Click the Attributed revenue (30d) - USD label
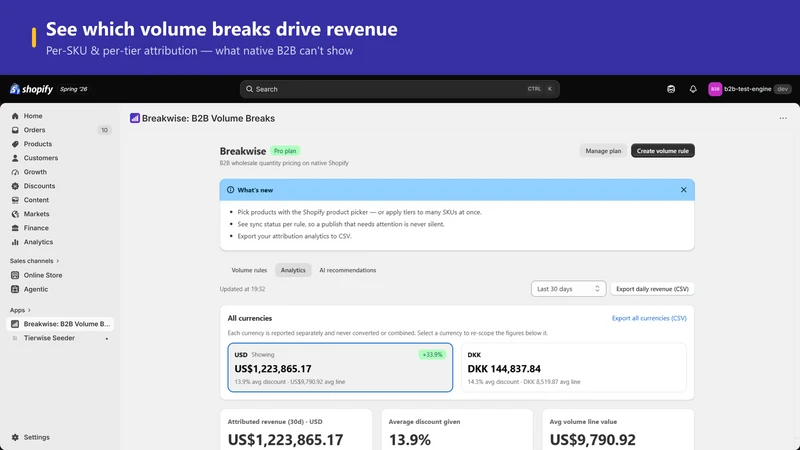The height and width of the screenshot is (450, 800). pos(275,421)
